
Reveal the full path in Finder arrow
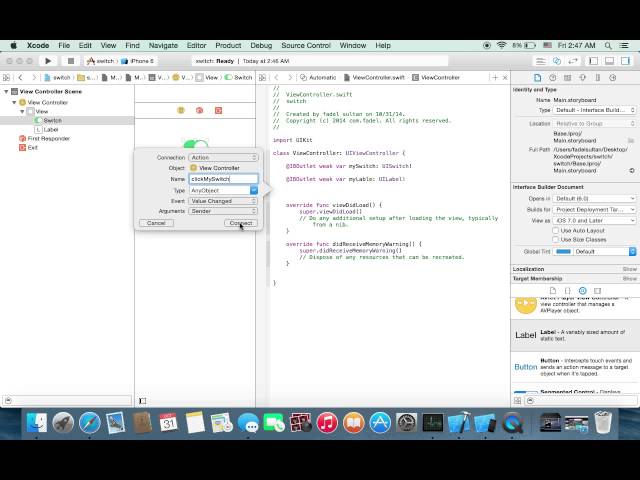click(x=632, y=171)
